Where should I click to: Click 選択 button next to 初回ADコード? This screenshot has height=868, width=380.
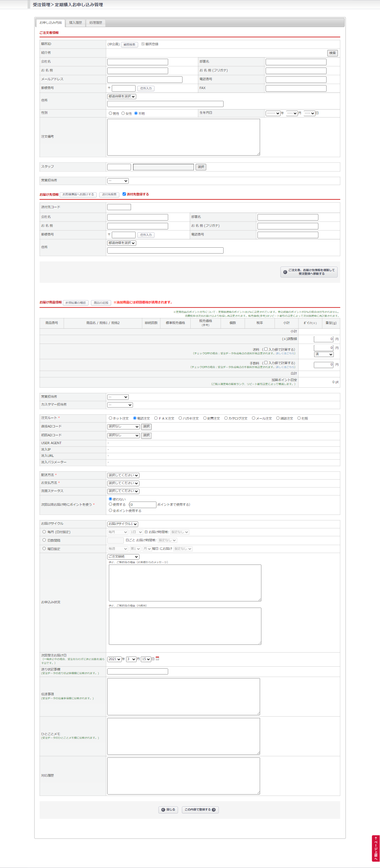(x=146, y=435)
